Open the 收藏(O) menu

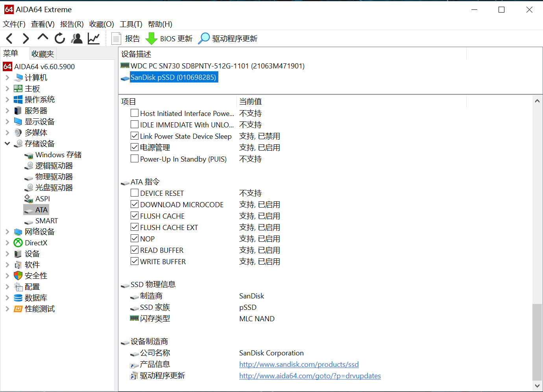pyautogui.click(x=102, y=24)
